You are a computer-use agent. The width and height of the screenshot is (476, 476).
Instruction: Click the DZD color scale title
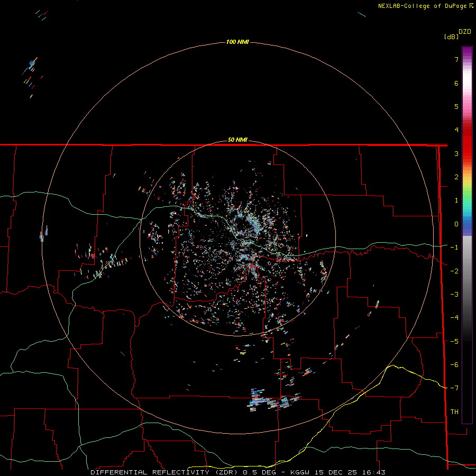point(465,32)
